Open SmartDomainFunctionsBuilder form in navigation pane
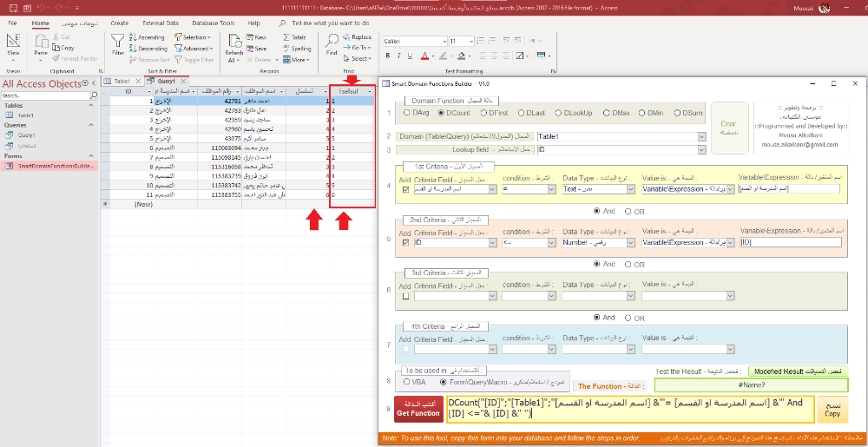 click(49, 166)
